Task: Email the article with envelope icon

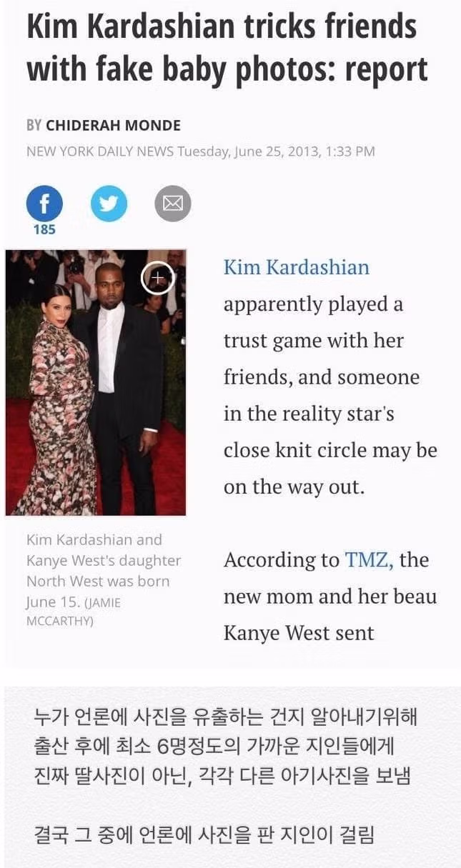Action: pos(173,204)
